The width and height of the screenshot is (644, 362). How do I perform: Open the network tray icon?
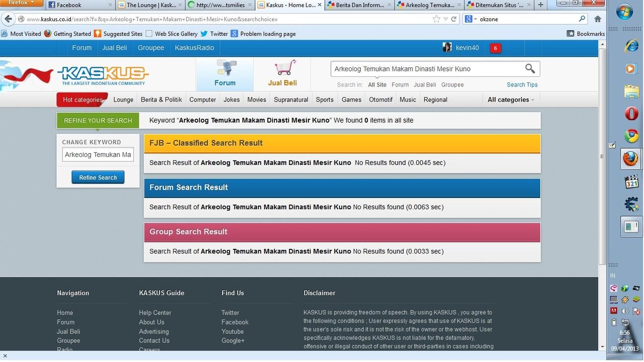(x=624, y=322)
